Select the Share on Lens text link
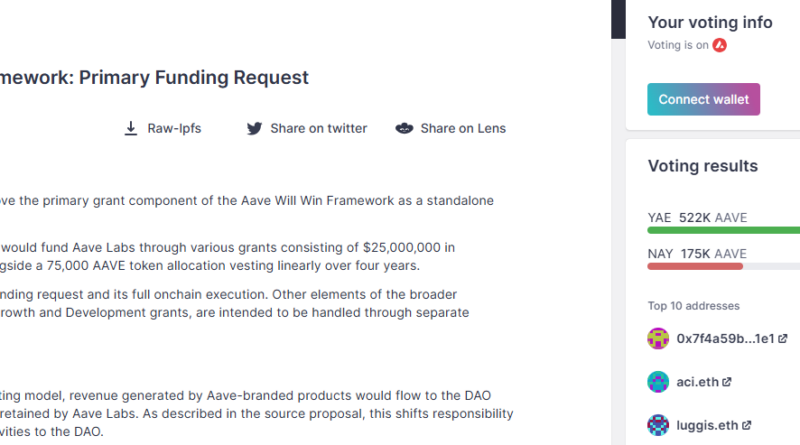This screenshot has height=445, width=800. 463,128
